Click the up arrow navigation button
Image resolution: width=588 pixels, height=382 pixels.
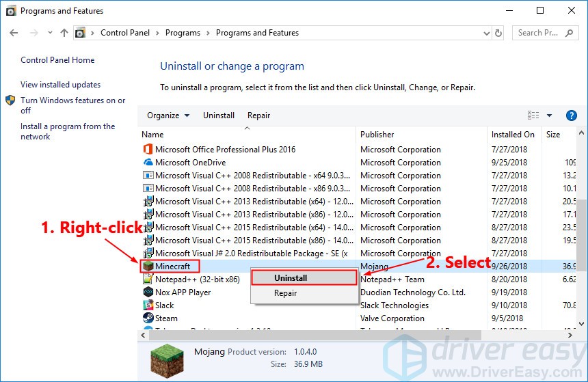[64, 33]
